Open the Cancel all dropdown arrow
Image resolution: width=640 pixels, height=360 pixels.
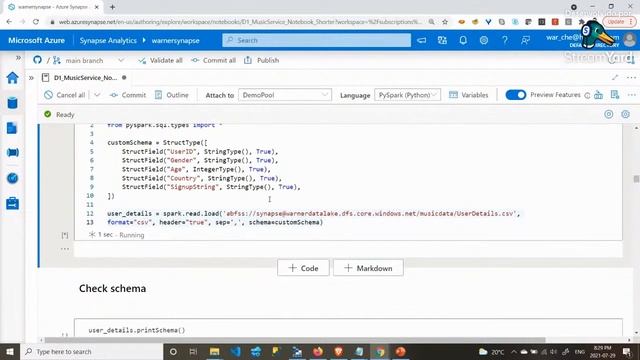click(97, 95)
